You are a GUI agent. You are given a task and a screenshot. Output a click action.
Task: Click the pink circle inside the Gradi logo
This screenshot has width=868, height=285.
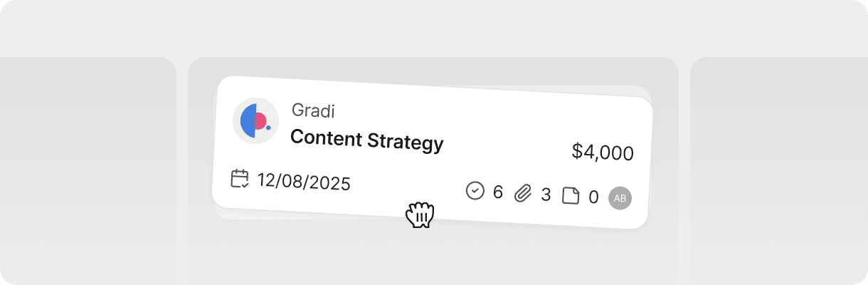(x=259, y=121)
